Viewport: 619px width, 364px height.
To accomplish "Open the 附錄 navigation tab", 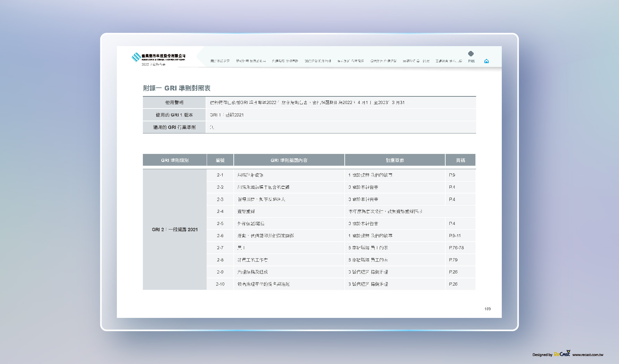I will 471,61.
